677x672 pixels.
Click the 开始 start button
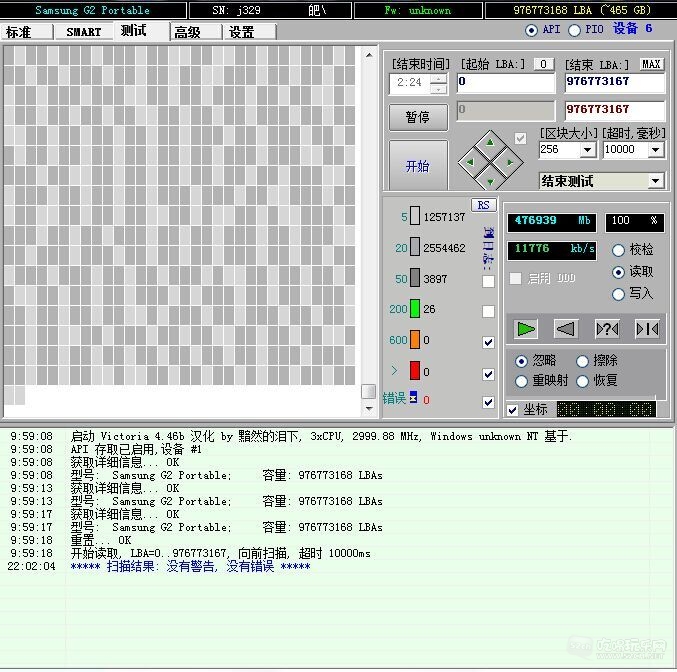(x=418, y=166)
